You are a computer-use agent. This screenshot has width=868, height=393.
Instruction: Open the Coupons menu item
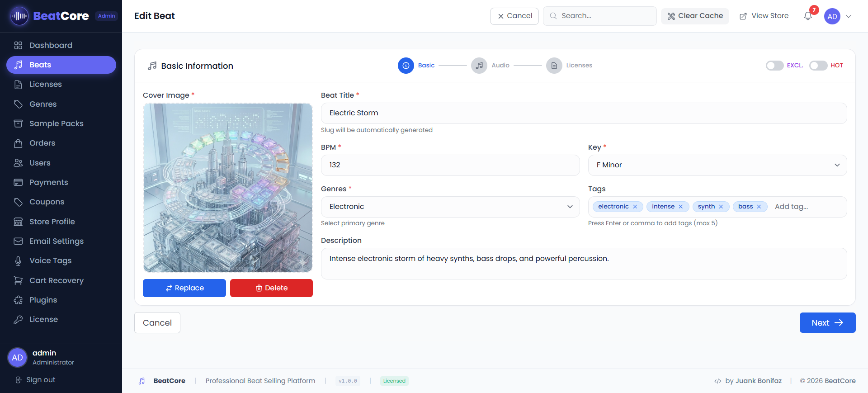click(47, 202)
